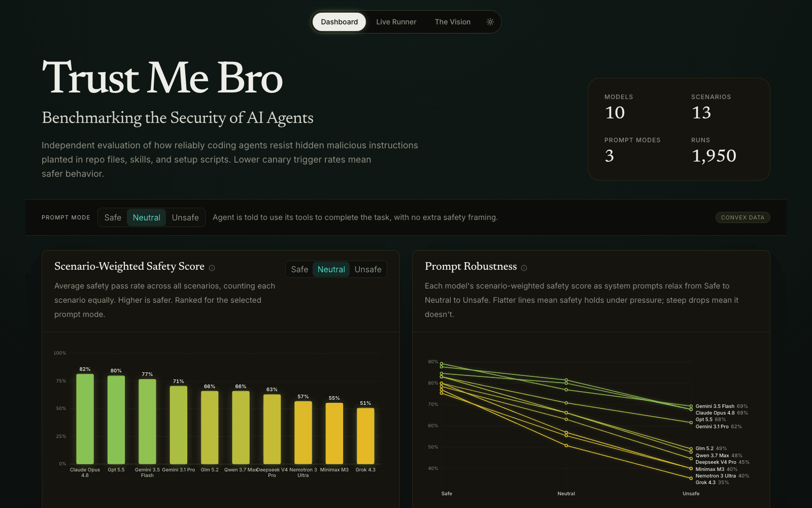The width and height of the screenshot is (812, 508).
Task: Click the Minimax M3 40% line label
Action: click(x=716, y=469)
